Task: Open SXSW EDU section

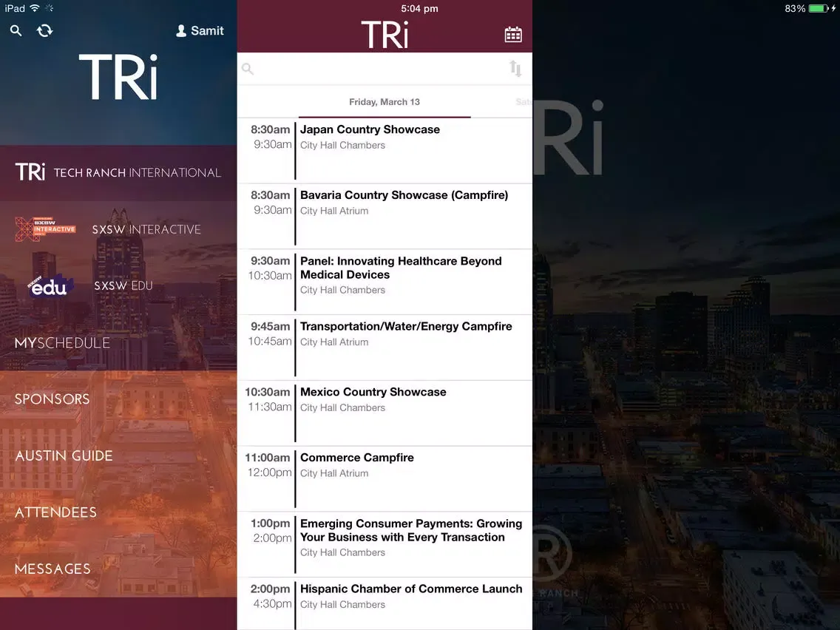Action: pos(118,285)
